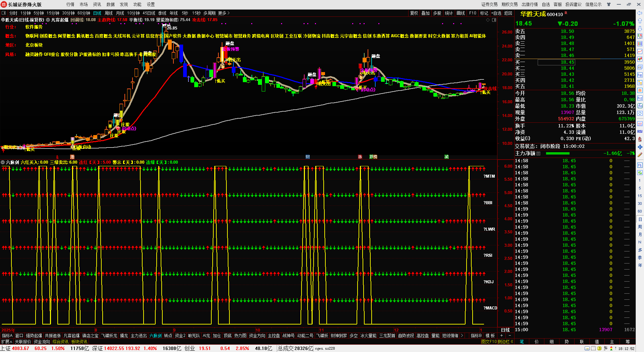Viewport: 644px width, 352px height.
Task: Click the 18.45 price box in the 买一 row
Action: (556, 62)
